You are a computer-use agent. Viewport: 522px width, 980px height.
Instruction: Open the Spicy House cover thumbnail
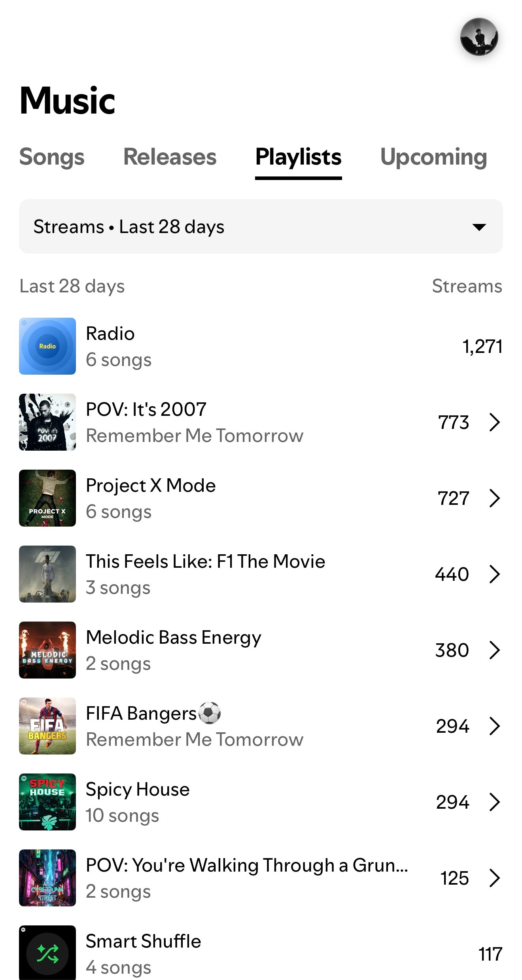47,802
